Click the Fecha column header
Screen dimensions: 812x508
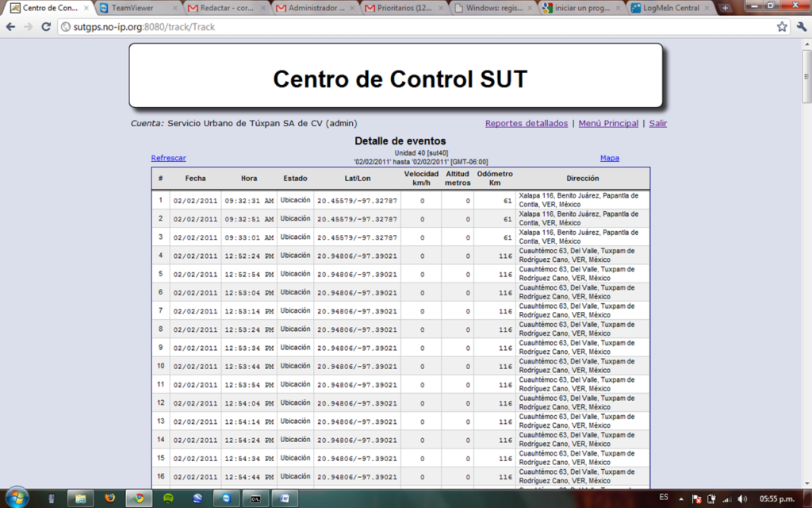(195, 179)
